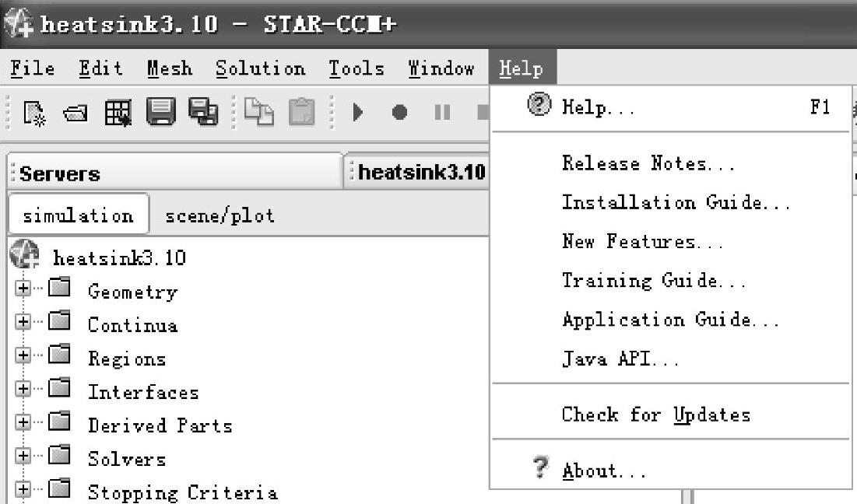Close the open Help menu
This screenshot has width=857, height=504.
coord(522,68)
